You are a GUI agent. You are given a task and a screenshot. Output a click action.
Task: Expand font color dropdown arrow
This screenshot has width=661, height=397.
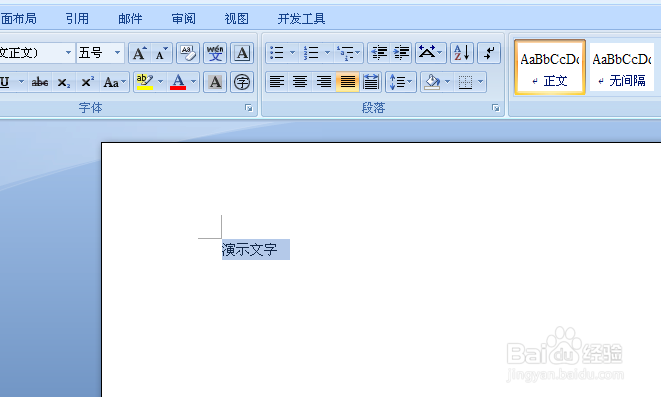(x=193, y=82)
